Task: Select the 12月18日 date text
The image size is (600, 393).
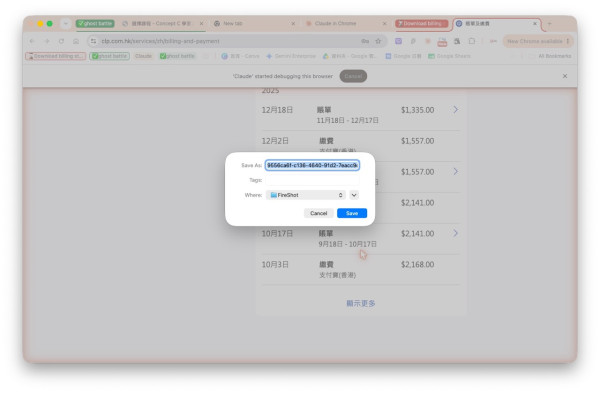Action: click(277, 110)
